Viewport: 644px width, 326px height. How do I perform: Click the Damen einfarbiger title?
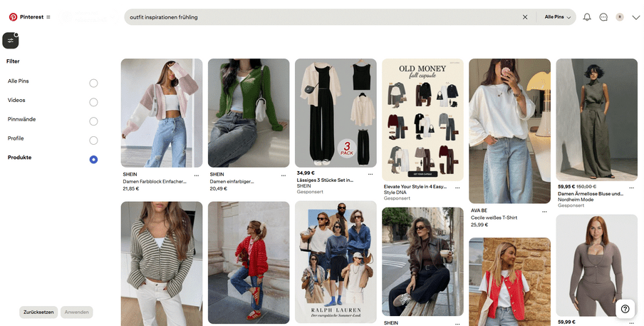click(x=232, y=181)
